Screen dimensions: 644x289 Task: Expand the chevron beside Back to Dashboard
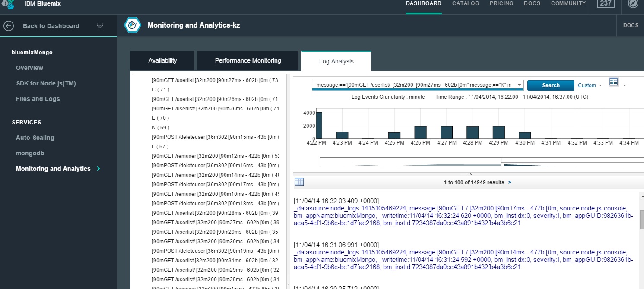click(x=100, y=26)
